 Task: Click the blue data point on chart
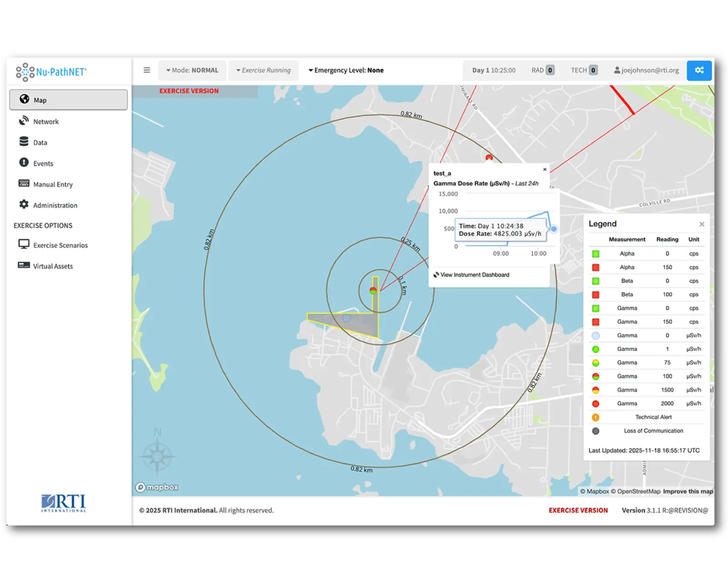point(554,229)
